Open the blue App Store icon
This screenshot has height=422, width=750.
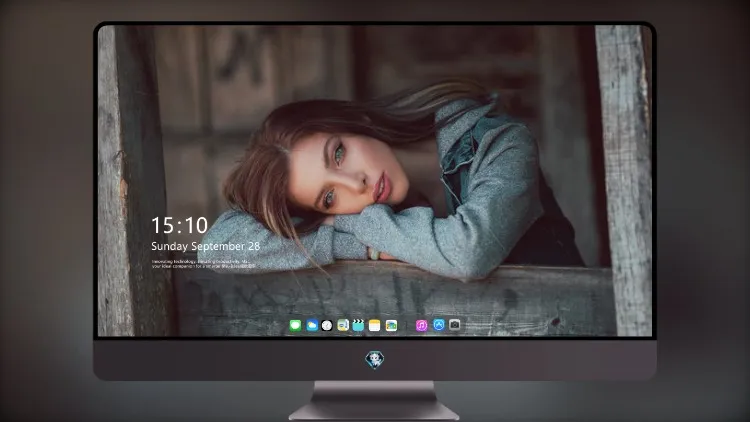pos(439,325)
